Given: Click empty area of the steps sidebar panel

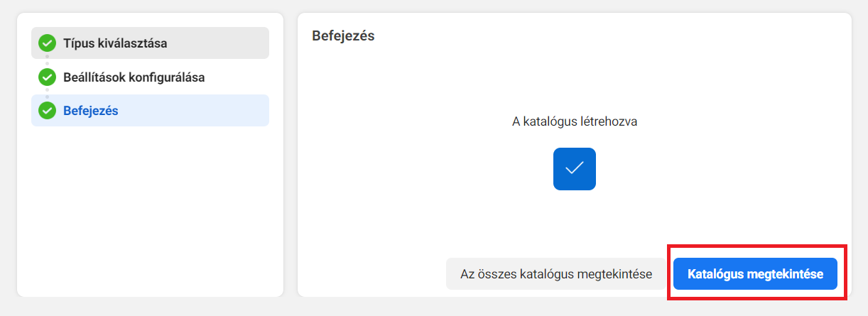Looking at the screenshot, I should pyautogui.click(x=150, y=213).
